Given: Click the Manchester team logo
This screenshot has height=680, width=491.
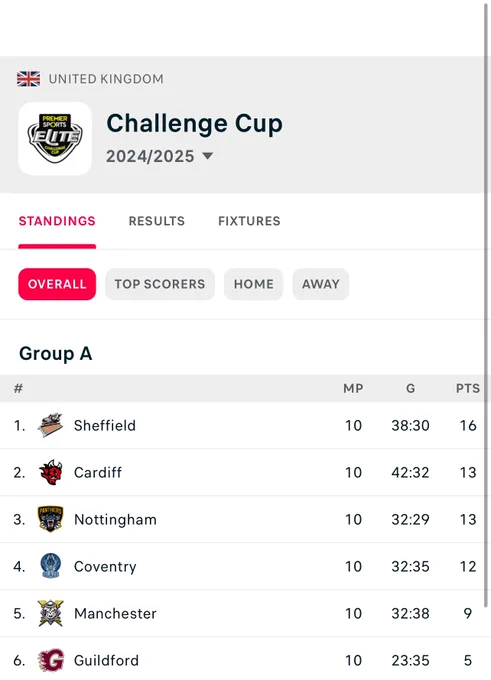Looking at the screenshot, I should tap(50, 613).
